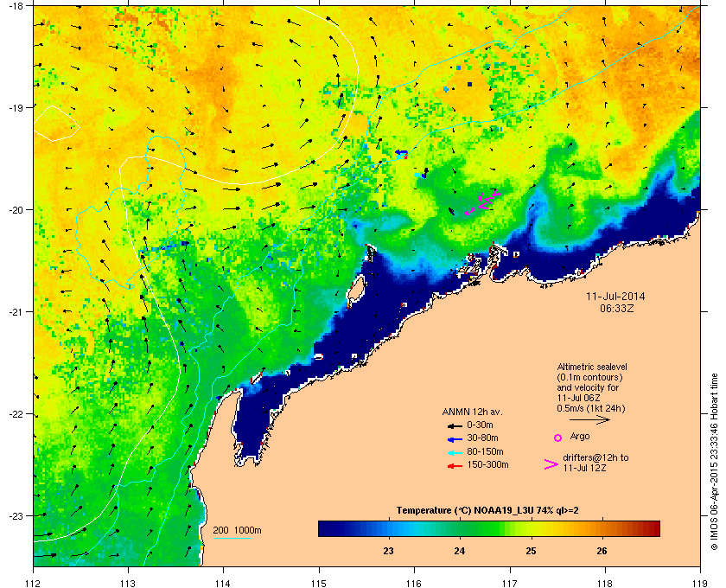Click the latitude axis label -22
This screenshot has height=588, width=726.
[16, 414]
